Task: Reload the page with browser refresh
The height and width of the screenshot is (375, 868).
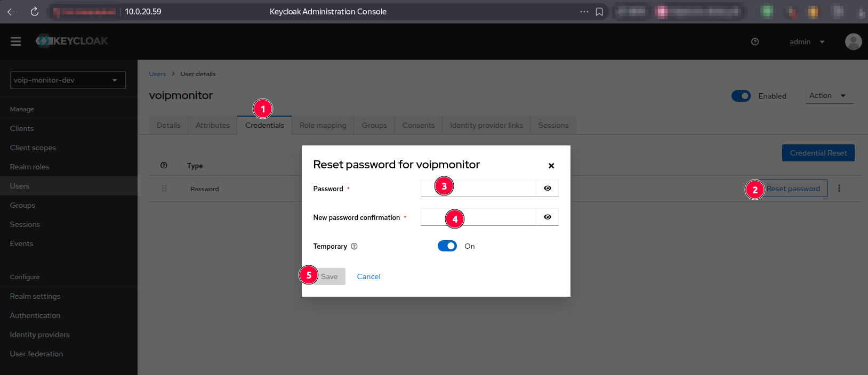Action: (35, 12)
